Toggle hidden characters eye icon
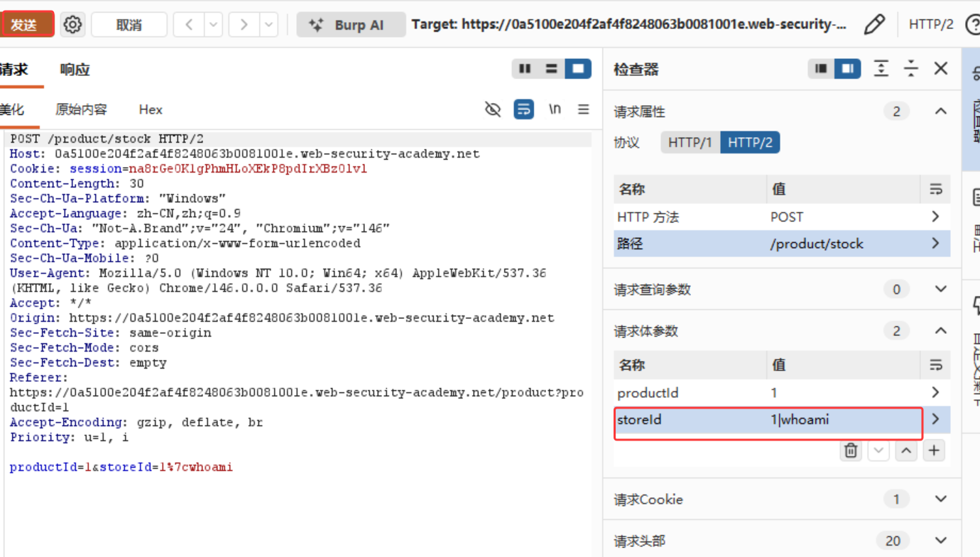This screenshot has width=980, height=557. pos(493,109)
